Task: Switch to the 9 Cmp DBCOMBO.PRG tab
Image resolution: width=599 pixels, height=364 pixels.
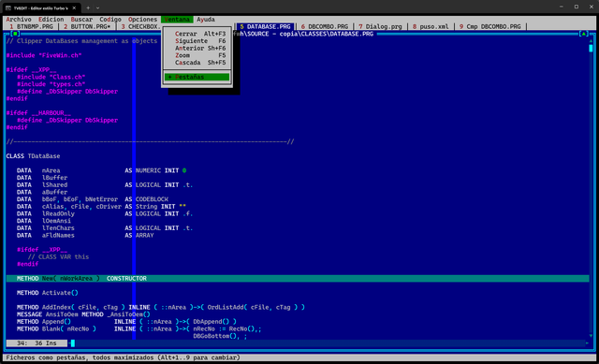Action: (x=490, y=26)
